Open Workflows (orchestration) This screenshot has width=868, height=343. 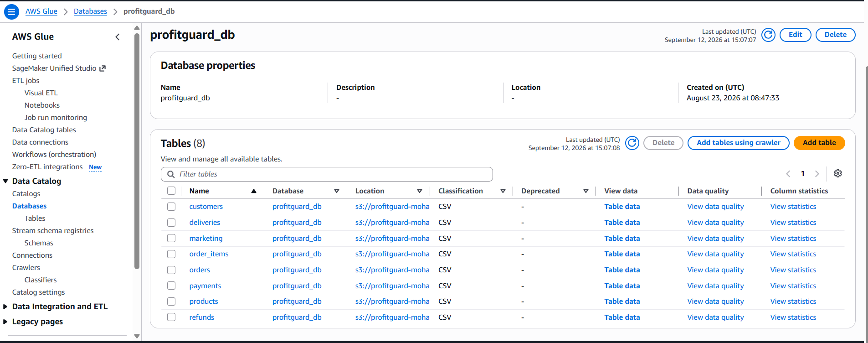[x=54, y=155]
